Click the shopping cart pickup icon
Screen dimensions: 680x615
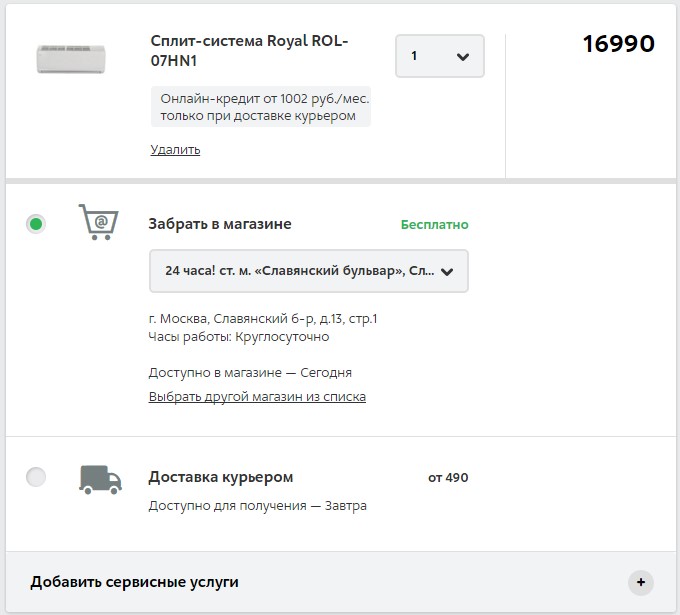coord(98,222)
